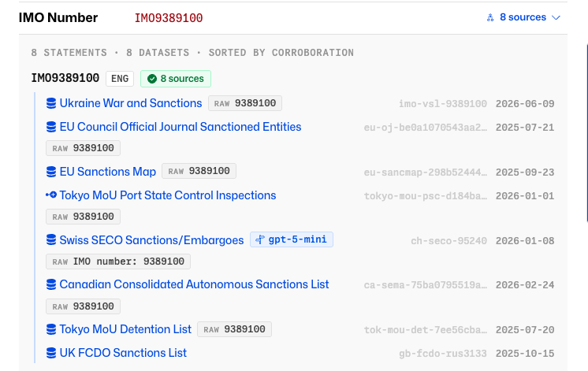
Task: Click the entity ID eu-oj-be0a1070543aa2…
Action: tap(426, 128)
